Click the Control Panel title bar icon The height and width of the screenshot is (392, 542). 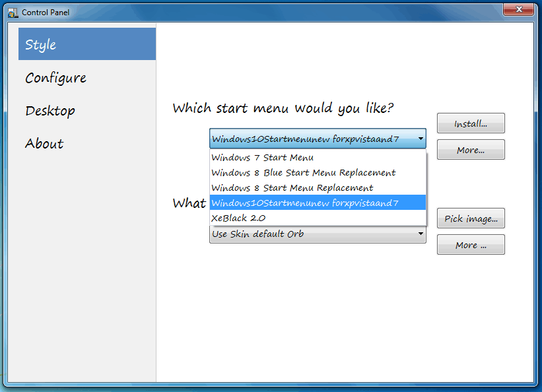pyautogui.click(x=13, y=13)
